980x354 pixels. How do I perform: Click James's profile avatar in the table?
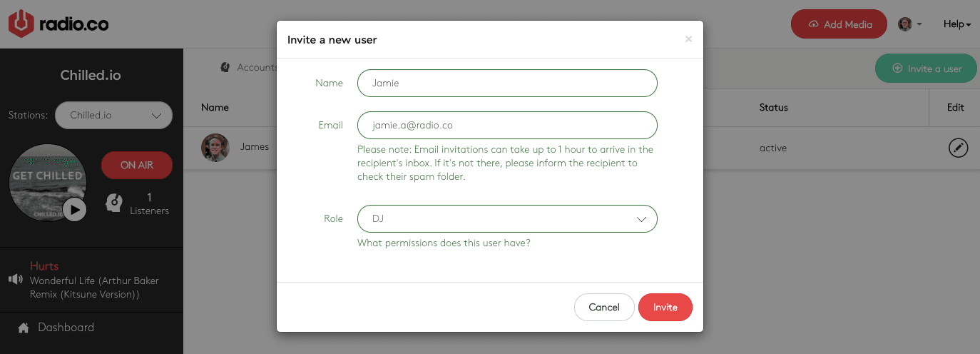pos(215,148)
